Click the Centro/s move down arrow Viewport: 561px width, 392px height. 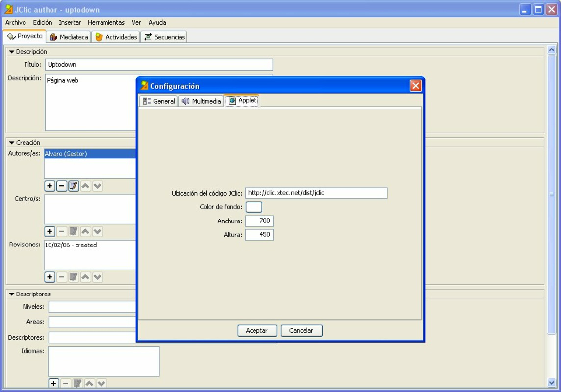[97, 232]
